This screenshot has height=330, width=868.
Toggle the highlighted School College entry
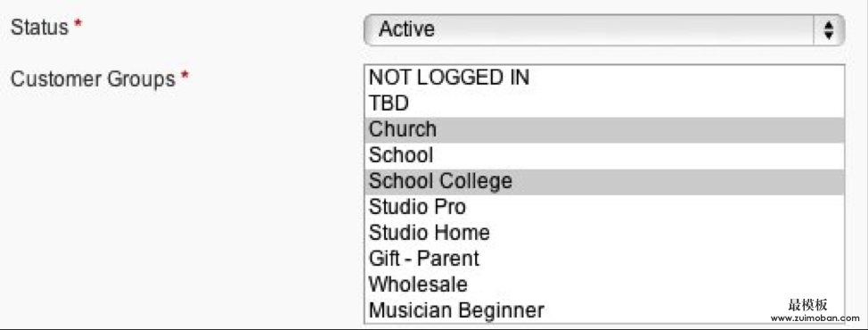(x=604, y=182)
